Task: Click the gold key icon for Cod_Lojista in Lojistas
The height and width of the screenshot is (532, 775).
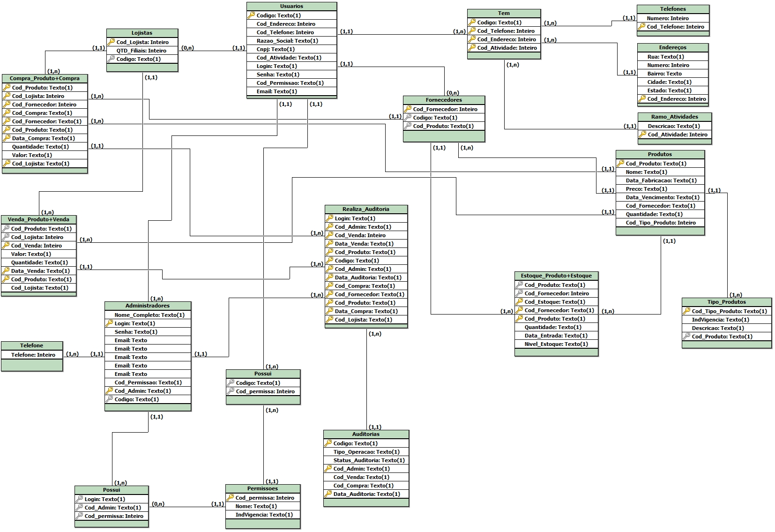Action: tap(111, 42)
